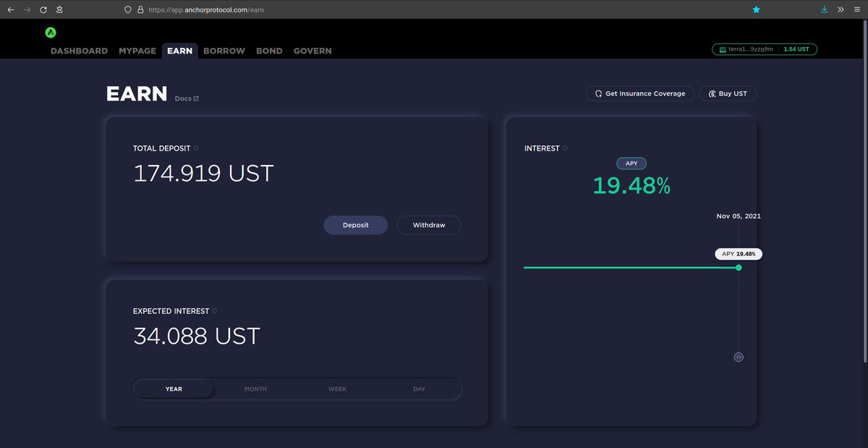
Task: Click the green chart endpoint dot
Action: (x=739, y=268)
